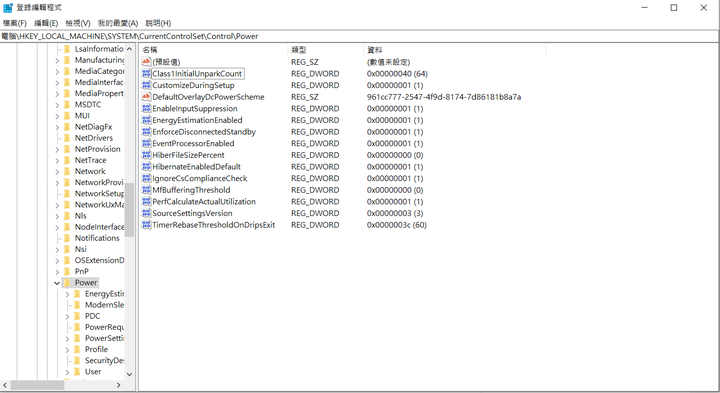Select the NetDiagFx key in the tree
This screenshot has width=720, height=393.
click(x=93, y=127)
